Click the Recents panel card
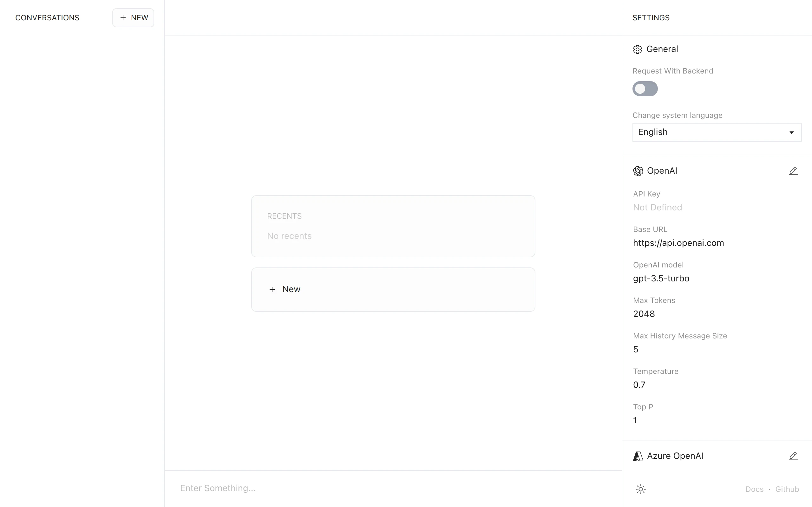Image resolution: width=812 pixels, height=507 pixels. tap(393, 226)
